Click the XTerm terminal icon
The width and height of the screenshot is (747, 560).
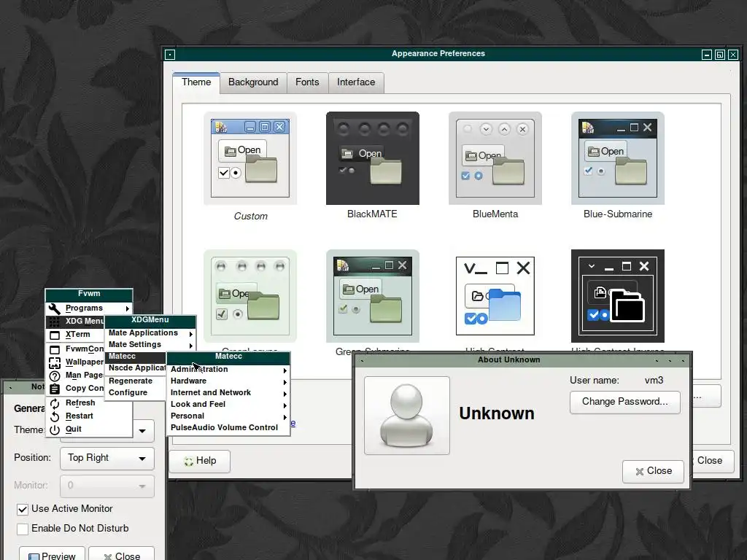(x=55, y=335)
